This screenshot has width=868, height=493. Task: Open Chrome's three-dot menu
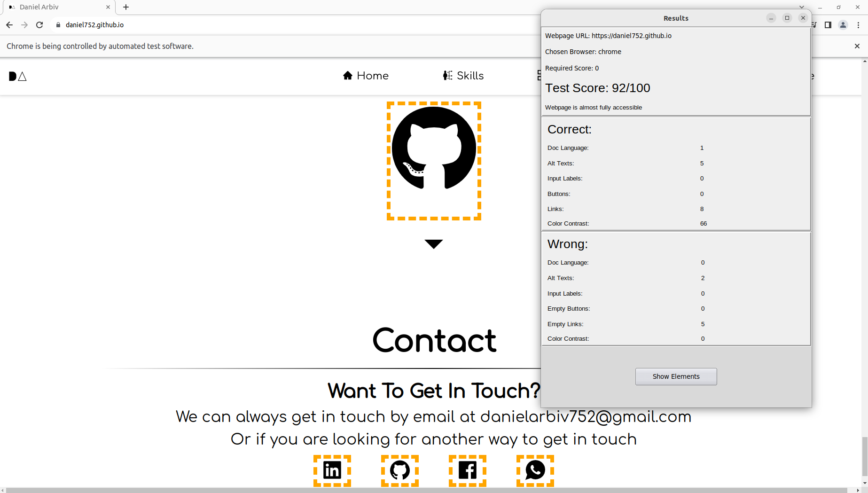coord(859,25)
